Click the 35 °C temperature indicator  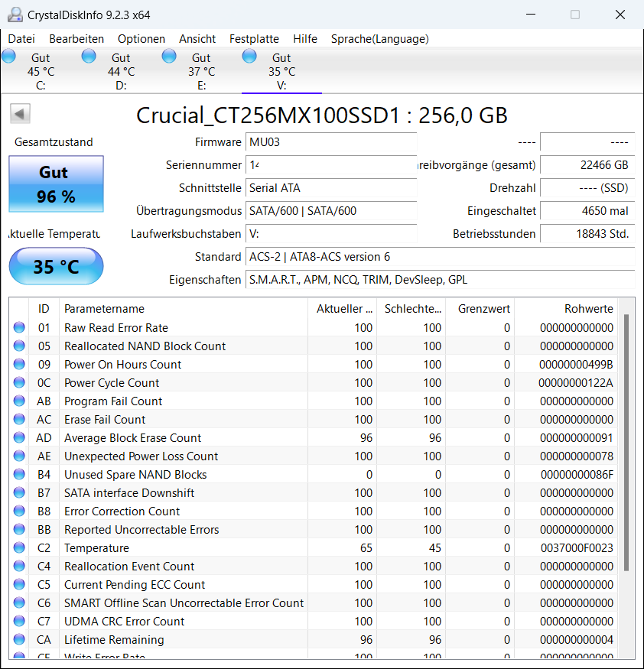(55, 266)
